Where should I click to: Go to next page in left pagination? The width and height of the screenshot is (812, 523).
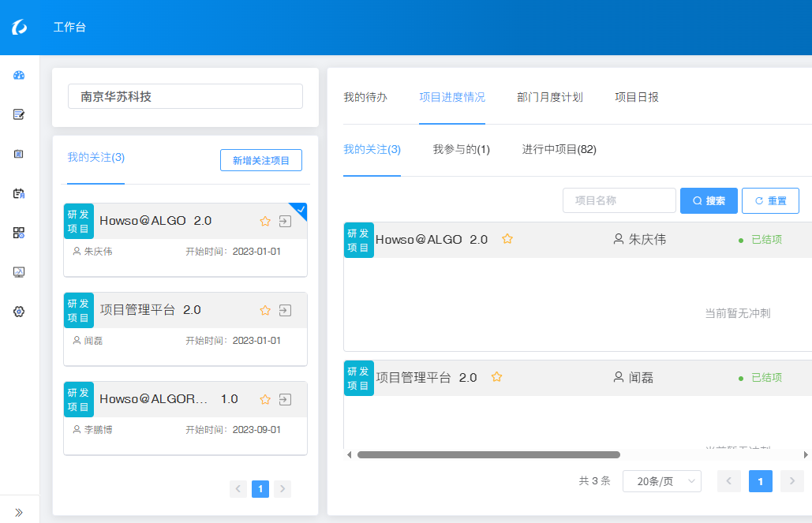(x=283, y=489)
